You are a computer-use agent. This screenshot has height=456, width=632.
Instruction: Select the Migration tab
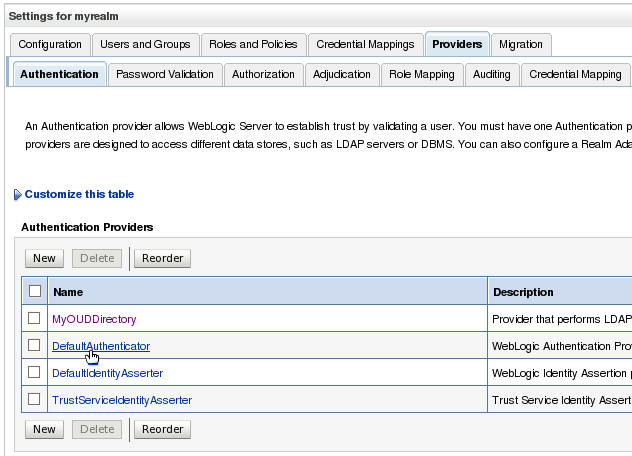(x=521, y=44)
